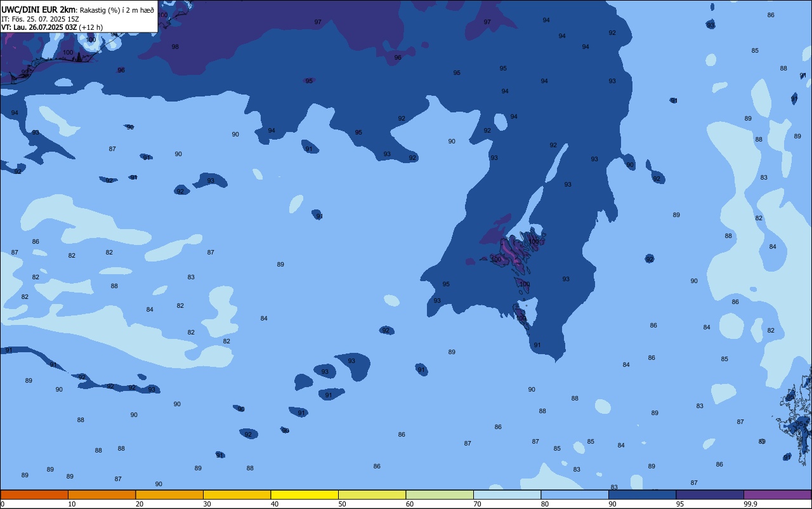Select the indigo 95–99.9 legend swatch
812x509 pixels.
pyautogui.click(x=710, y=494)
